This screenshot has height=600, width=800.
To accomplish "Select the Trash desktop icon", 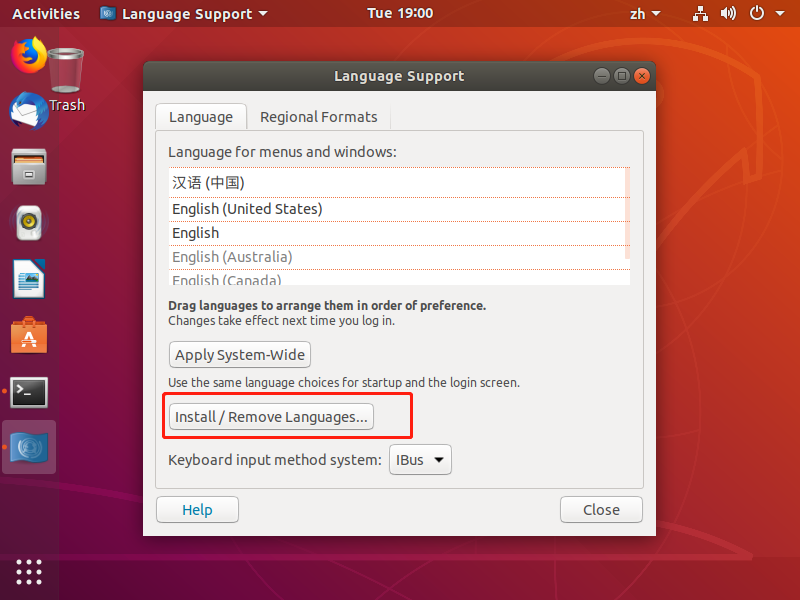I will point(66,79).
